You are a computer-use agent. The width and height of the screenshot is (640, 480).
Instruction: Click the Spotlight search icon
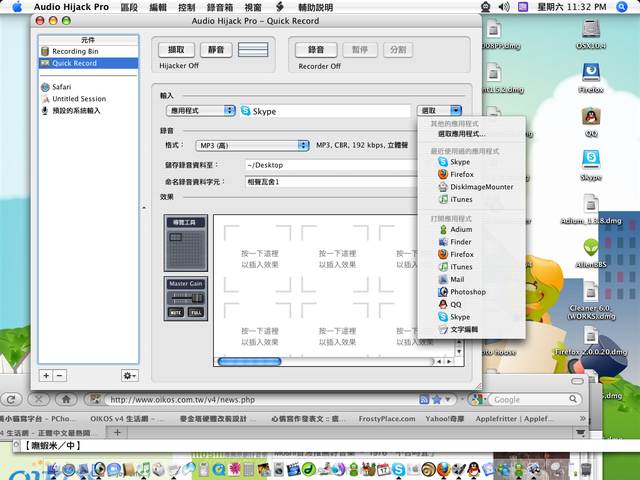622,7
